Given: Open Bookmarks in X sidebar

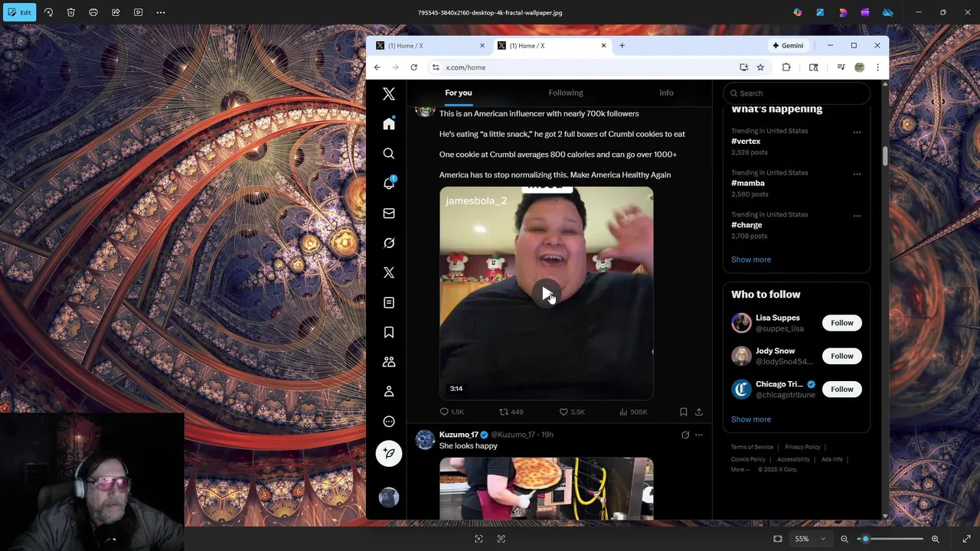Looking at the screenshot, I should click(389, 332).
